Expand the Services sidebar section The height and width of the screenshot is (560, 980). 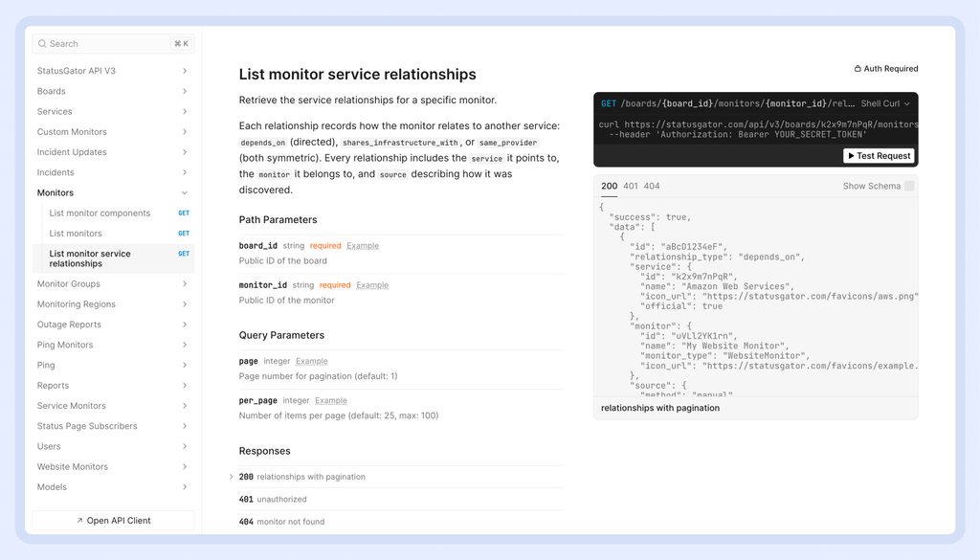[185, 111]
